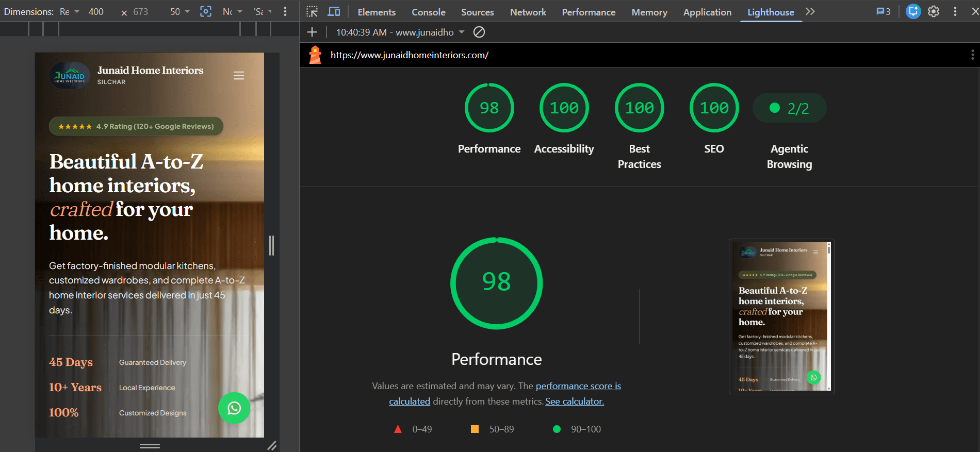
Task: Open the save-data dropdown
Action: click(x=263, y=11)
